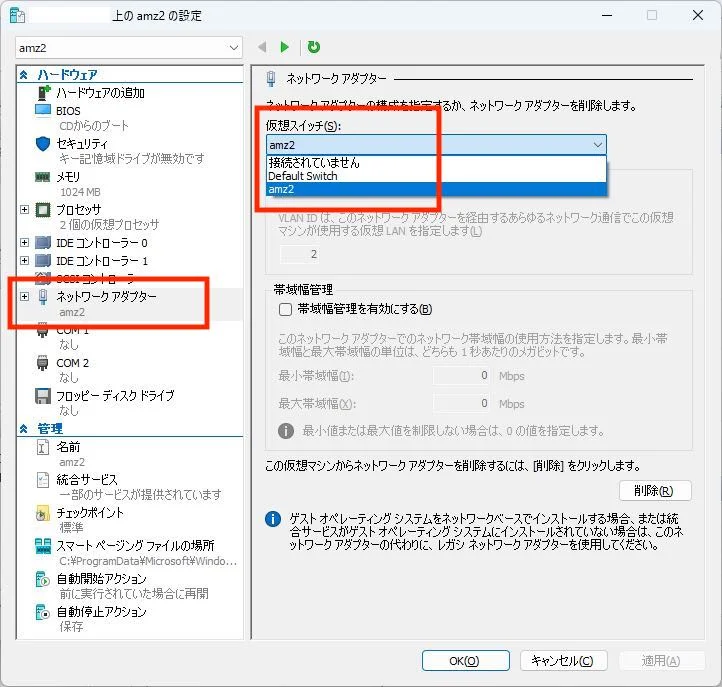Click the green start arrow icon in toolbar
Image resolution: width=722 pixels, height=687 pixels.
pyautogui.click(x=285, y=47)
